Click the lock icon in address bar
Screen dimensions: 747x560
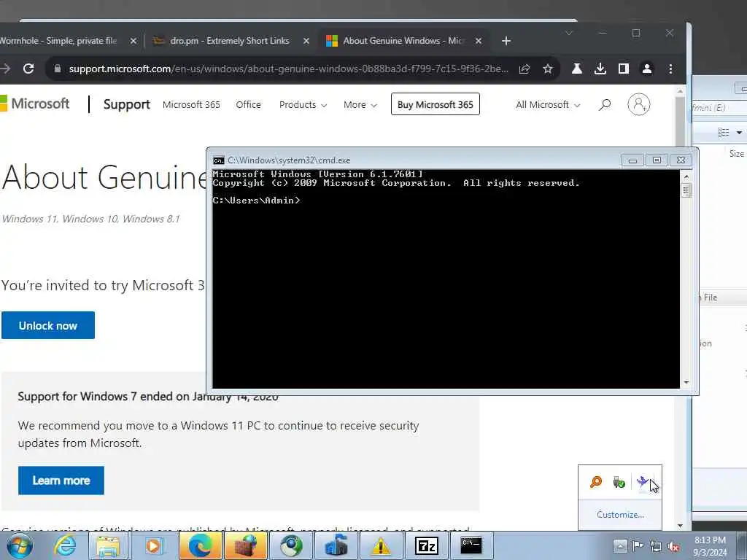(x=58, y=69)
